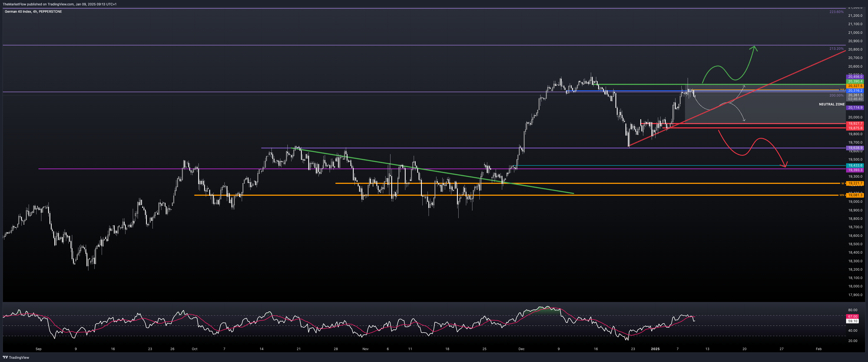The image size is (868, 362).
Task: Click the 18,000.0 price axis value
Action: pyautogui.click(x=855, y=286)
